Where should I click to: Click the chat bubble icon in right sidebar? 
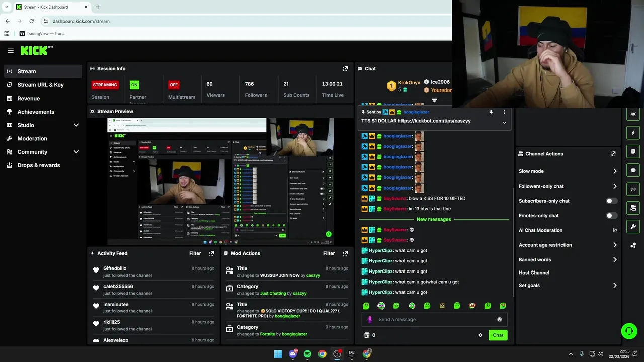click(x=633, y=170)
